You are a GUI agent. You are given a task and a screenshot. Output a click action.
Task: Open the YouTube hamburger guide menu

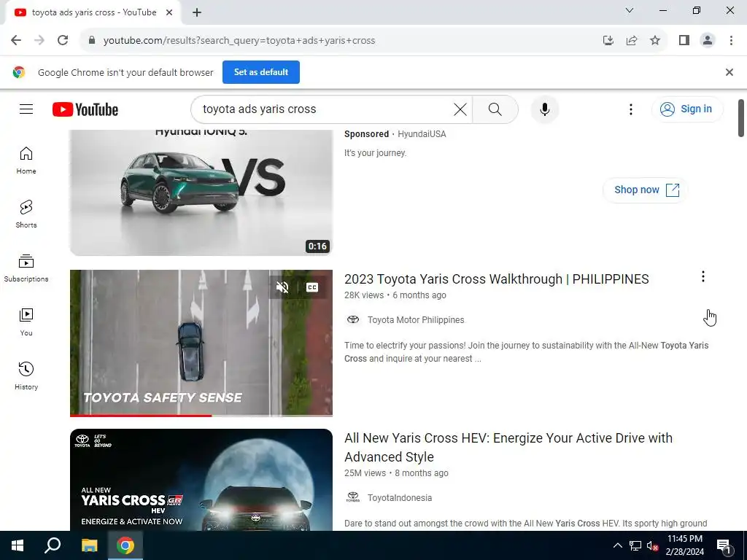tap(26, 109)
